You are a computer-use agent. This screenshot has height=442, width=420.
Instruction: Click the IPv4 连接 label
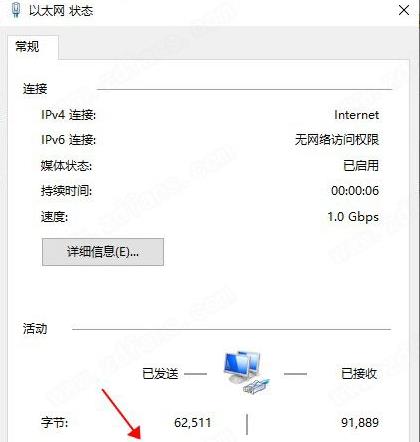point(68,115)
